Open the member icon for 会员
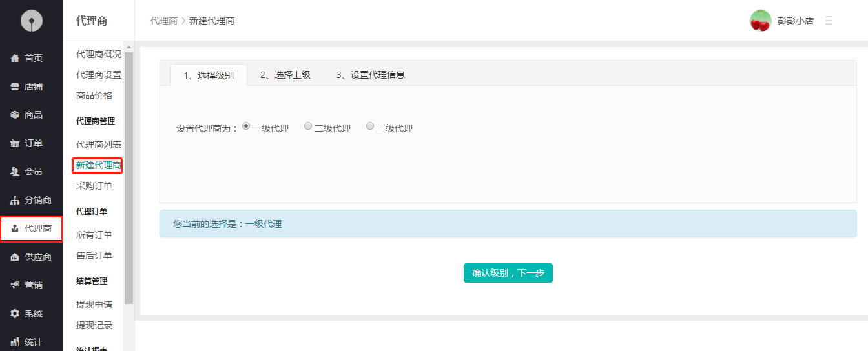This screenshot has height=351, width=868. [x=15, y=172]
